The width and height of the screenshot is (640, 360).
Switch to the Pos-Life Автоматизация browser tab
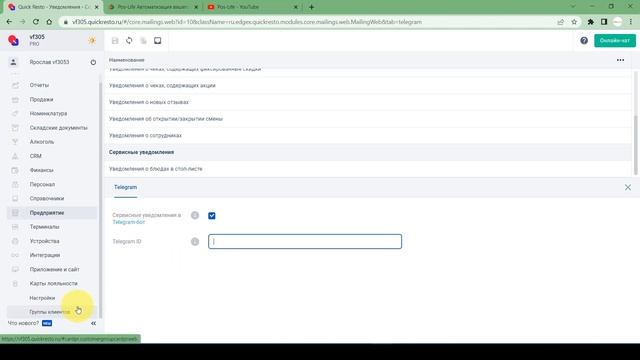pos(152,7)
